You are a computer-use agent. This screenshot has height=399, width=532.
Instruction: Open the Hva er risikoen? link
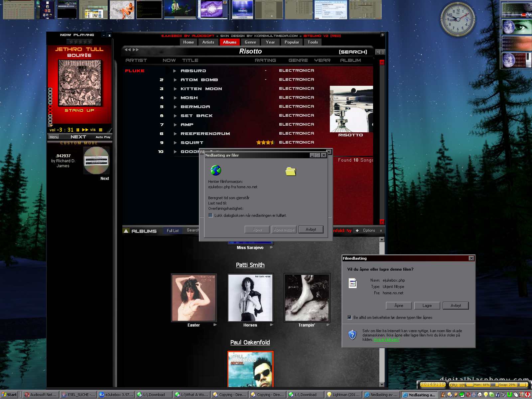click(386, 339)
